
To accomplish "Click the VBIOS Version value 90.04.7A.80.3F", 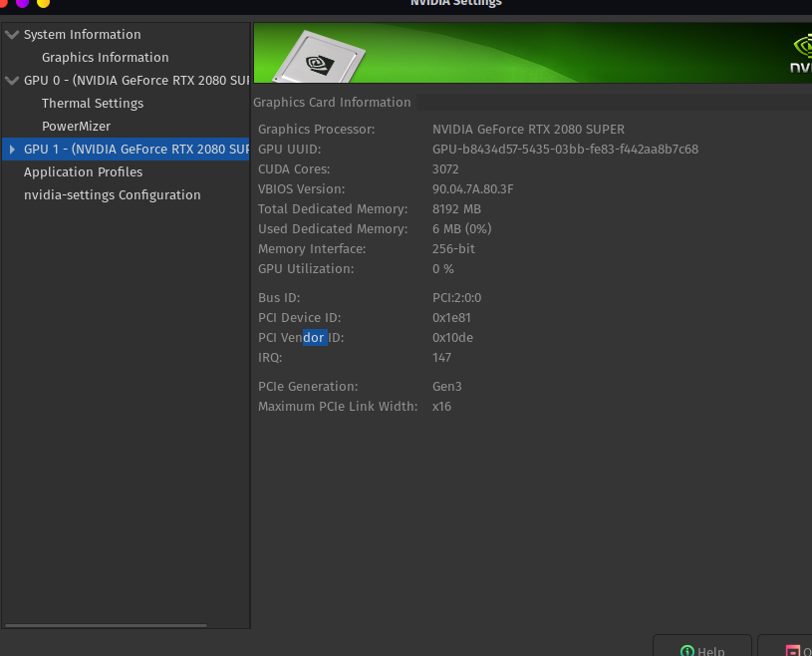I will (473, 189).
